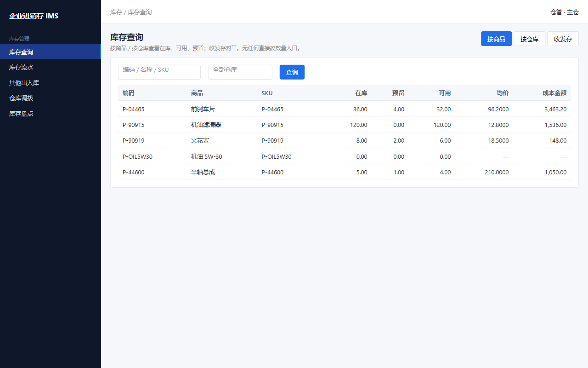Click the 仓管 · 主仓 user label
Viewport: 588px width, 368px height.
[x=565, y=12]
